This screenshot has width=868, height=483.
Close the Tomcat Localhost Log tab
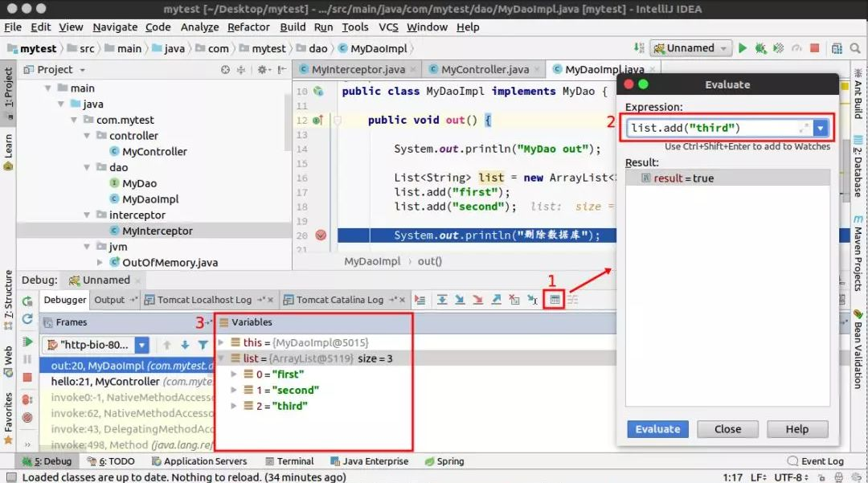pos(271,300)
